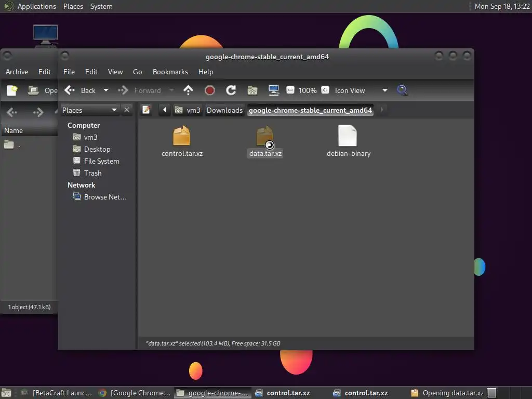Select the control.tar.xz archive file
The image size is (532, 399).
click(182, 141)
